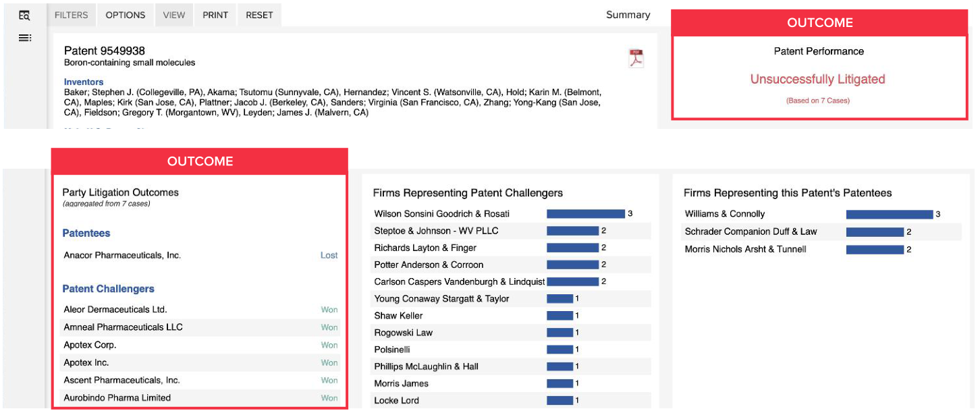Viewport: 980px width, 413px height.
Task: Select the VIEW tab
Action: [x=174, y=15]
